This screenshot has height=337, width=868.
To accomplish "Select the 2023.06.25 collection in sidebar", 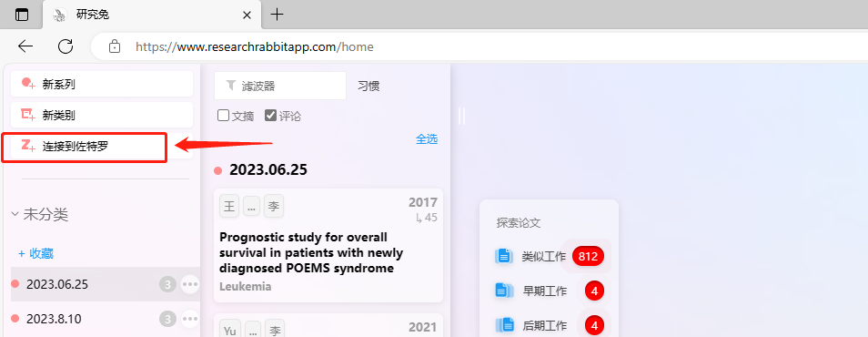I will coord(106,284).
